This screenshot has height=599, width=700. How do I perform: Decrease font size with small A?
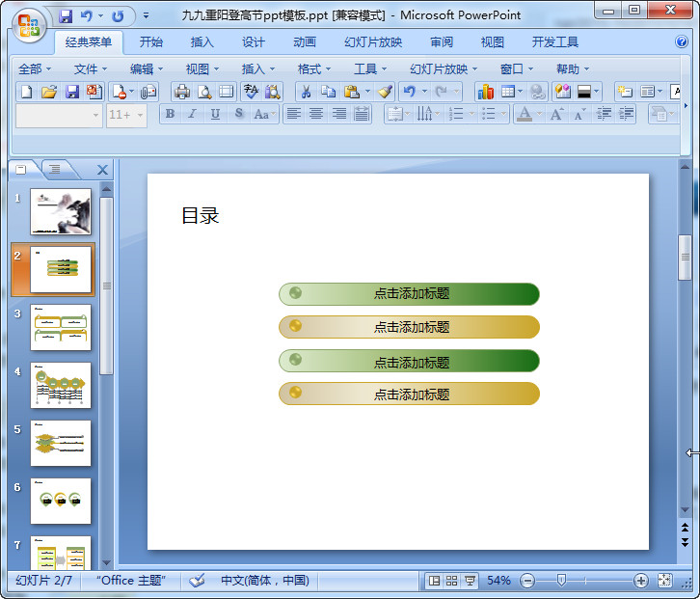pyautogui.click(x=579, y=115)
